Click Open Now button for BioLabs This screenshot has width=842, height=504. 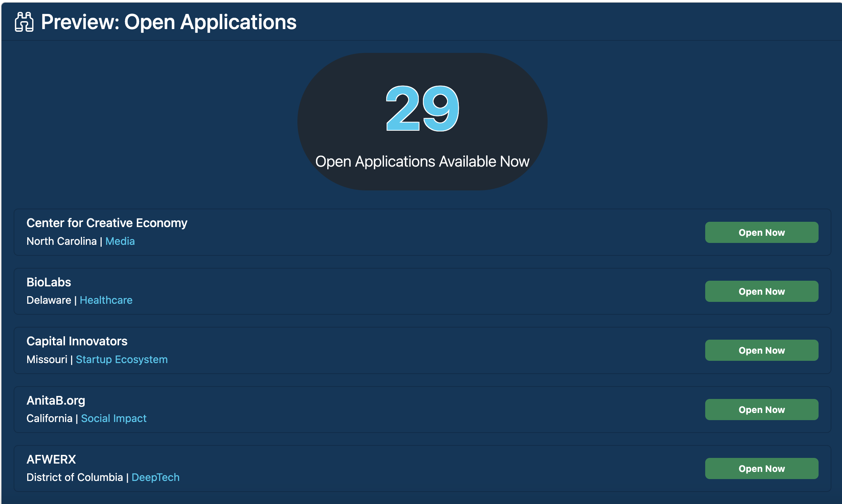click(x=761, y=291)
